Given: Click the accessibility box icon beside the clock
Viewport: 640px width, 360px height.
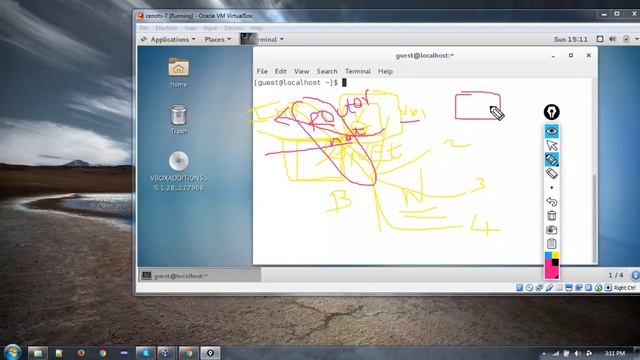Looking at the screenshot, I should tap(600, 39).
